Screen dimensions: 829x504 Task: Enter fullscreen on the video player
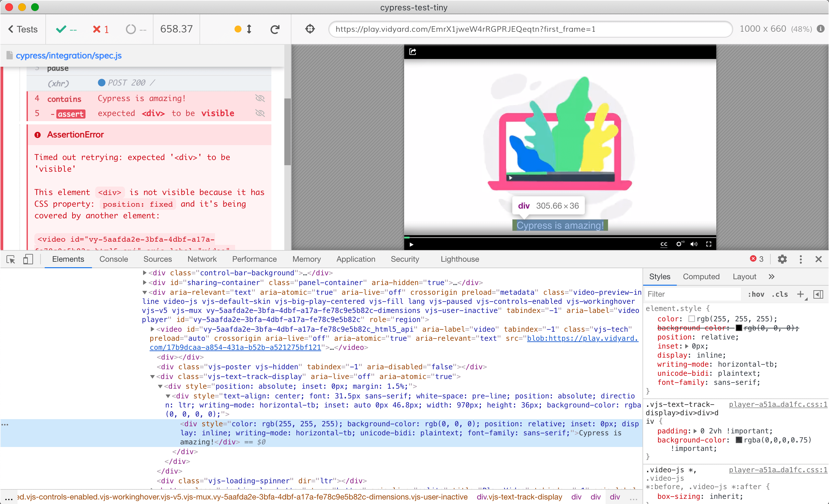[x=709, y=244]
